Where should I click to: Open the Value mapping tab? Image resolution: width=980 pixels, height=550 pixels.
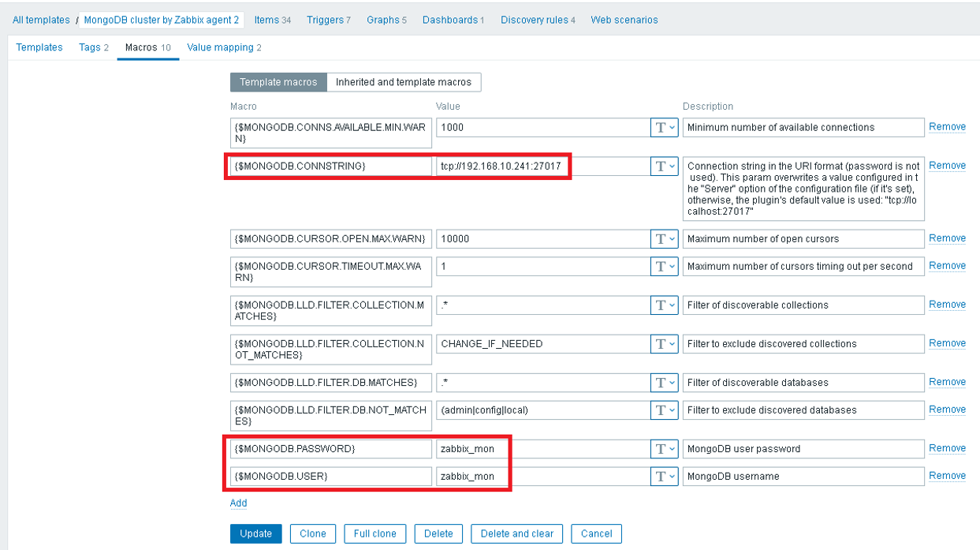click(224, 47)
